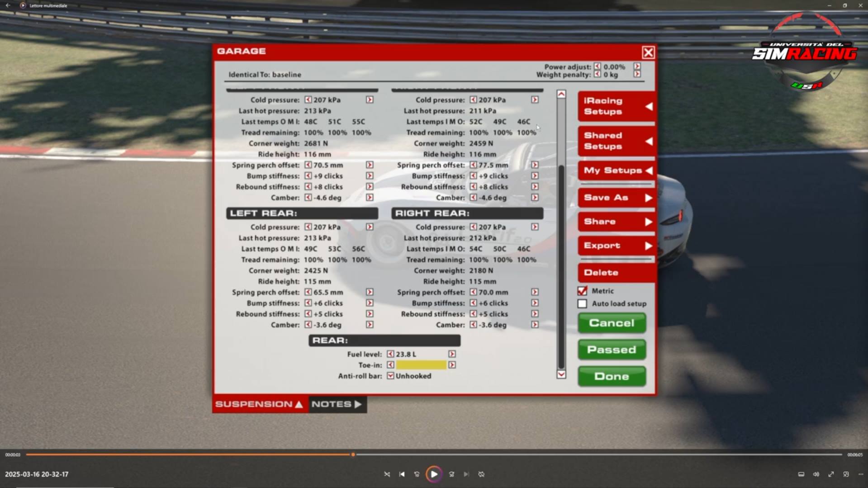868x488 pixels.
Task: Expand the Shared Setups list
Action: pyautogui.click(x=616, y=141)
